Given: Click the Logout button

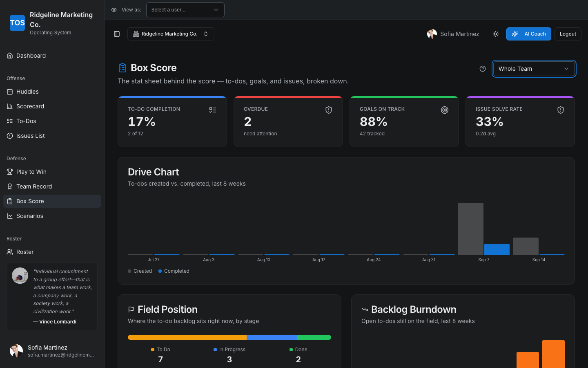Looking at the screenshot, I should pos(568,34).
